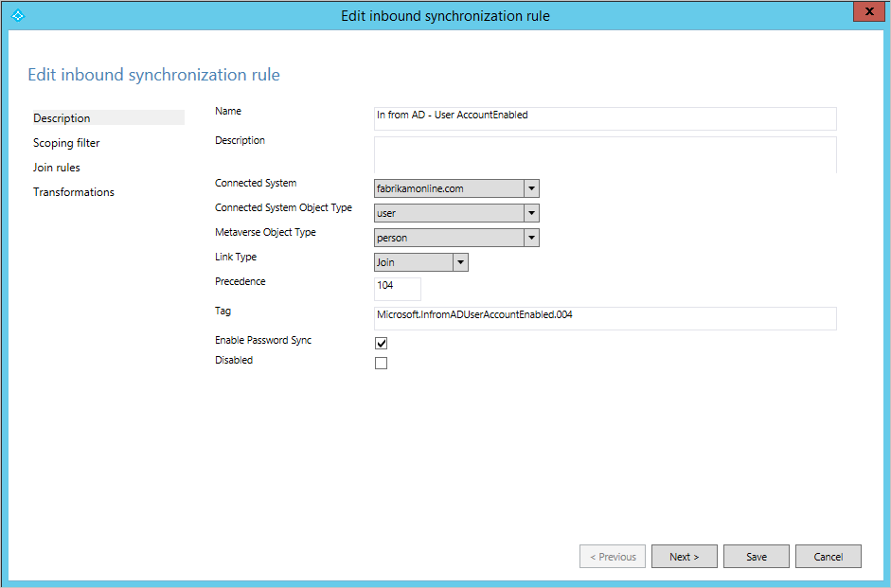Click inside the empty Description text box
This screenshot has height=588, width=891.
tap(605, 154)
